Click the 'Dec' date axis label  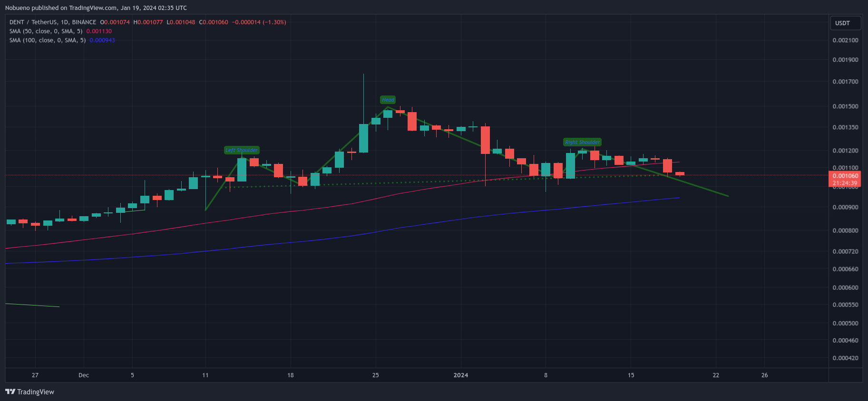click(84, 375)
